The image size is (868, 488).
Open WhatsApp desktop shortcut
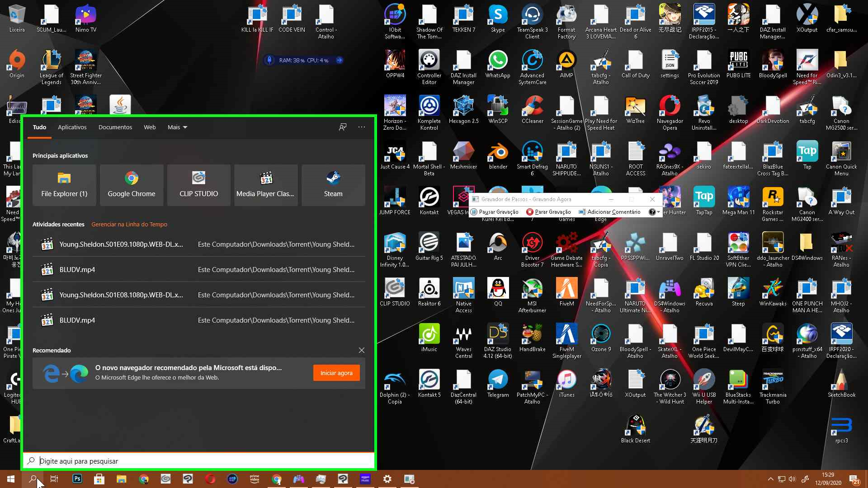click(x=498, y=64)
